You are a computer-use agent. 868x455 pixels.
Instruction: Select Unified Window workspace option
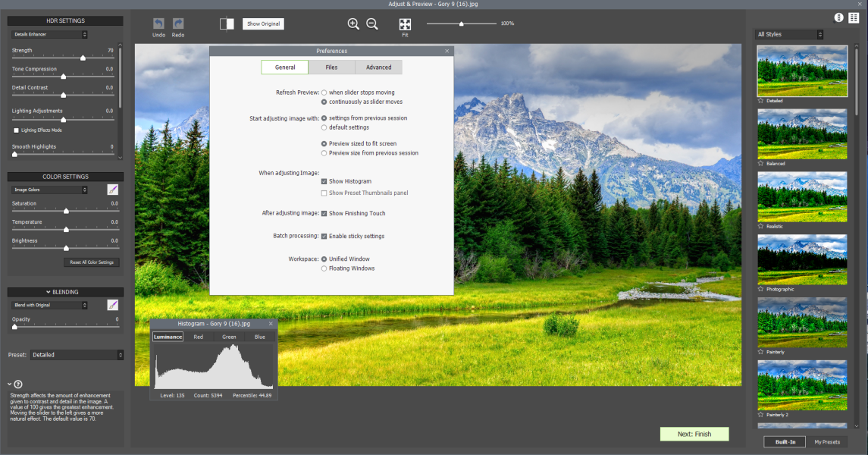point(324,259)
